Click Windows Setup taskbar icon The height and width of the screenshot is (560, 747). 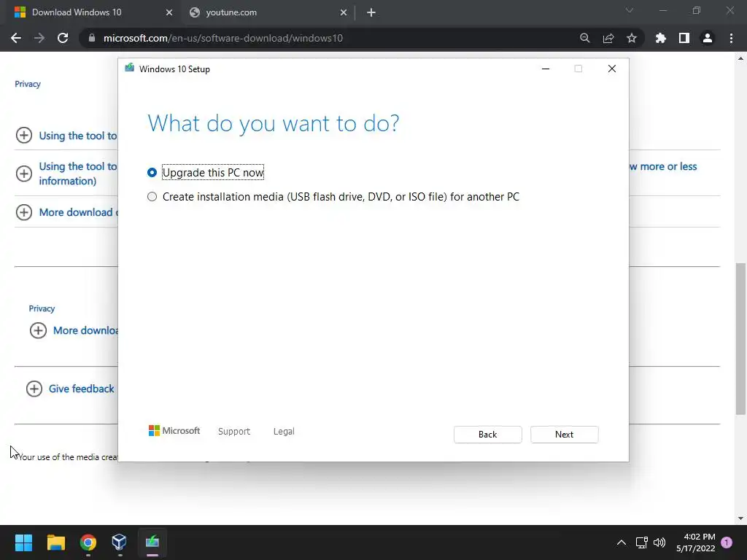click(x=152, y=542)
